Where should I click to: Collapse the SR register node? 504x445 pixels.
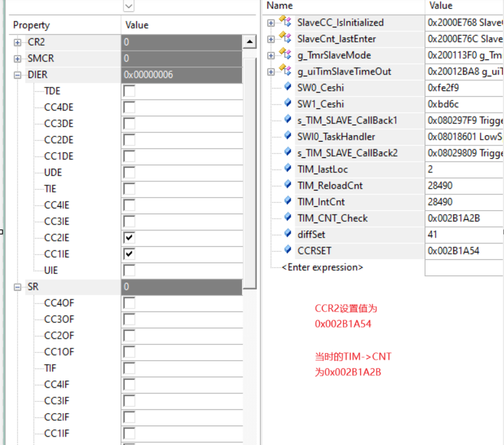18,287
